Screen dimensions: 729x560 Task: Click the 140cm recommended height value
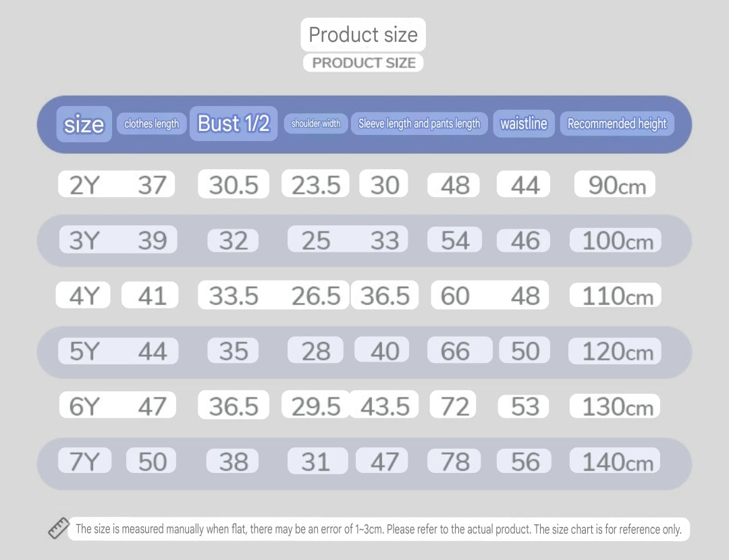coord(617,461)
